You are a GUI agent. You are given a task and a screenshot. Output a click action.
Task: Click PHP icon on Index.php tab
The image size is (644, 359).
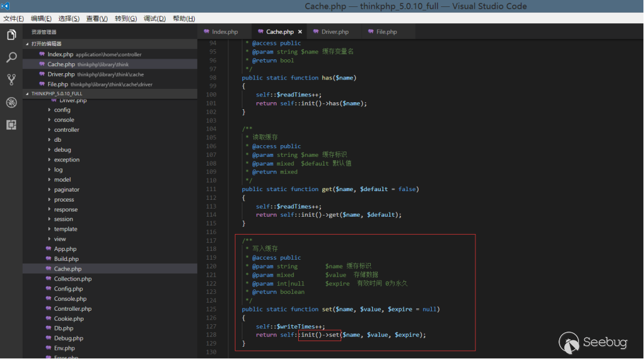pos(206,31)
